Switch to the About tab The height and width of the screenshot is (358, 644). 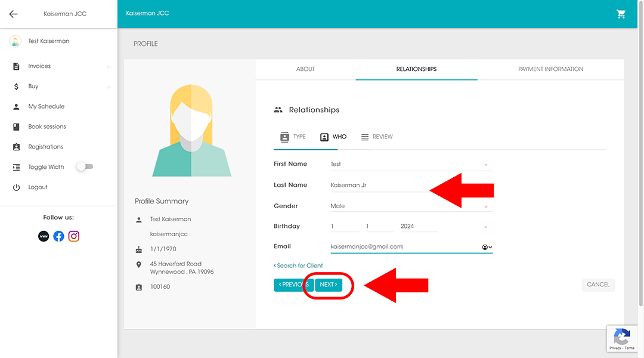tap(305, 69)
